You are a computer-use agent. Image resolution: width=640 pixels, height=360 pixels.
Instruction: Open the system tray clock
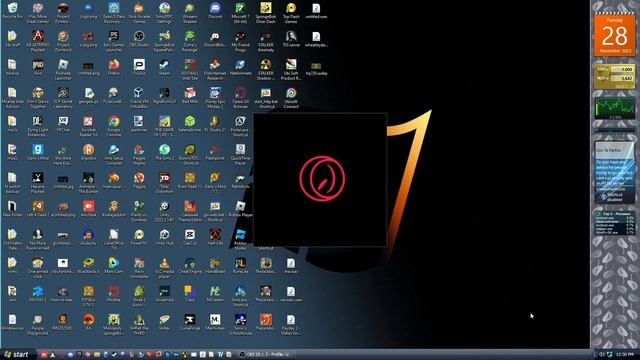coord(625,354)
